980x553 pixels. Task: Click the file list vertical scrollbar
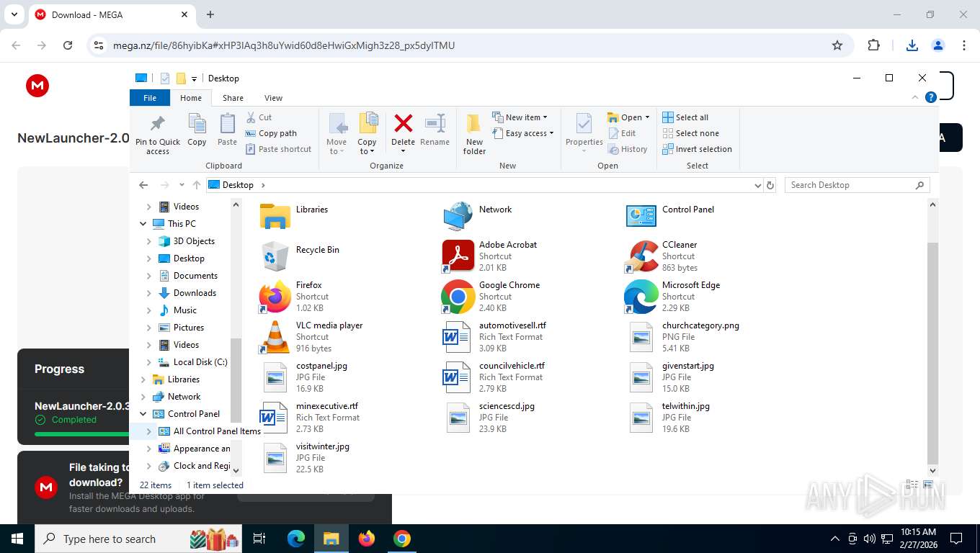932,353
